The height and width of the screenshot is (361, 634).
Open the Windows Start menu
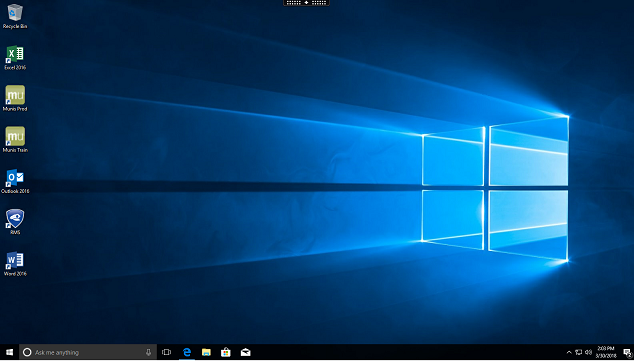9,352
